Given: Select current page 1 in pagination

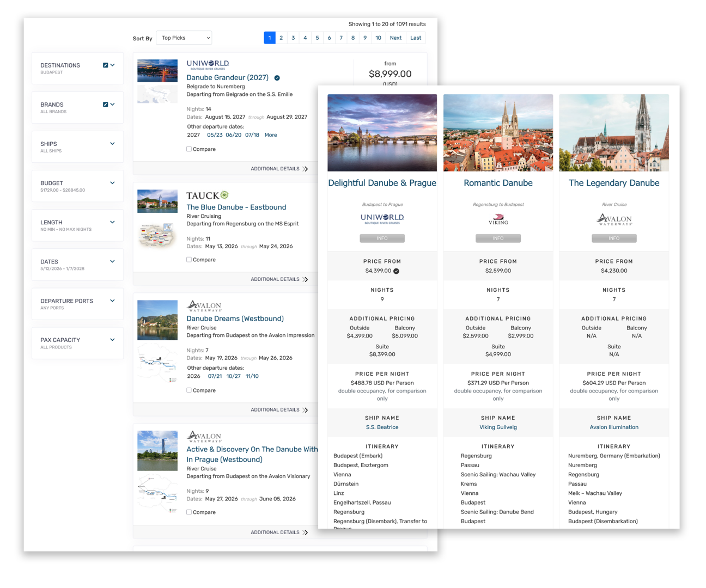Looking at the screenshot, I should point(269,38).
